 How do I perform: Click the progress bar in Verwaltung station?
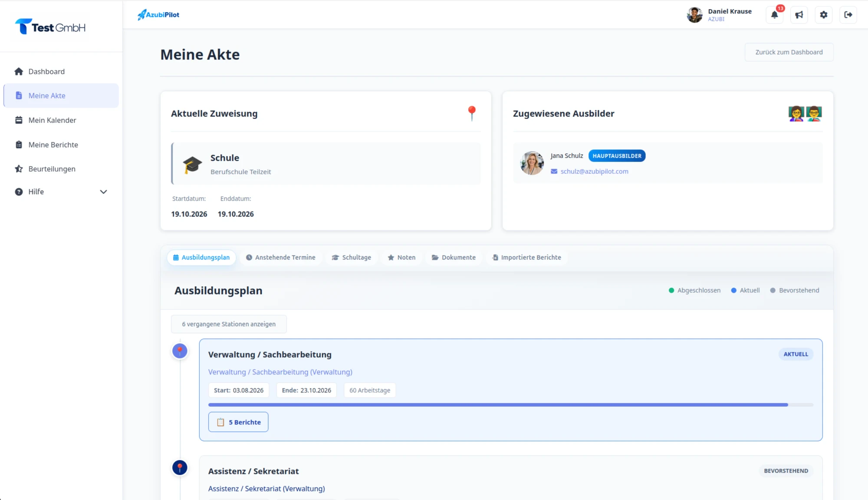click(511, 405)
